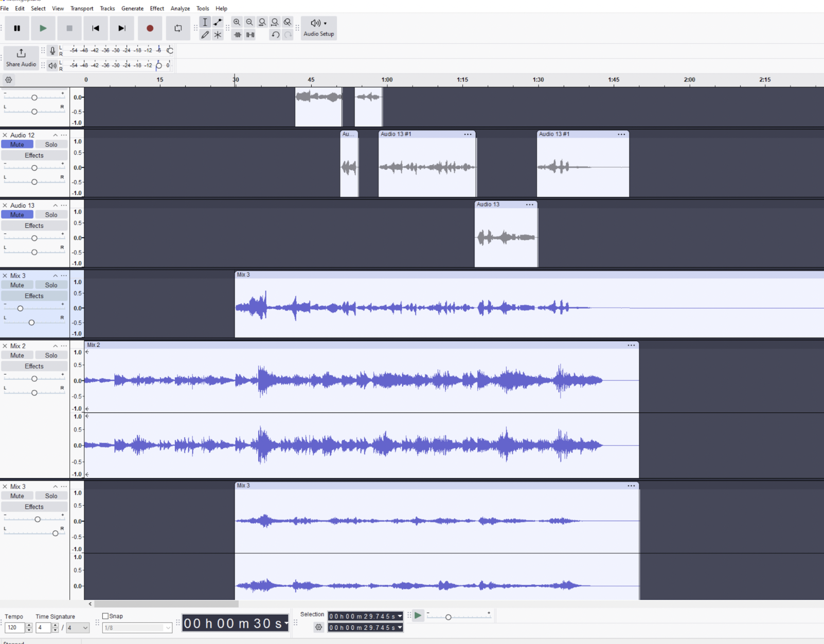Screen dimensions: 824x644
Task: Collapse the Audio 12 track with its arrow
Action: [56, 135]
